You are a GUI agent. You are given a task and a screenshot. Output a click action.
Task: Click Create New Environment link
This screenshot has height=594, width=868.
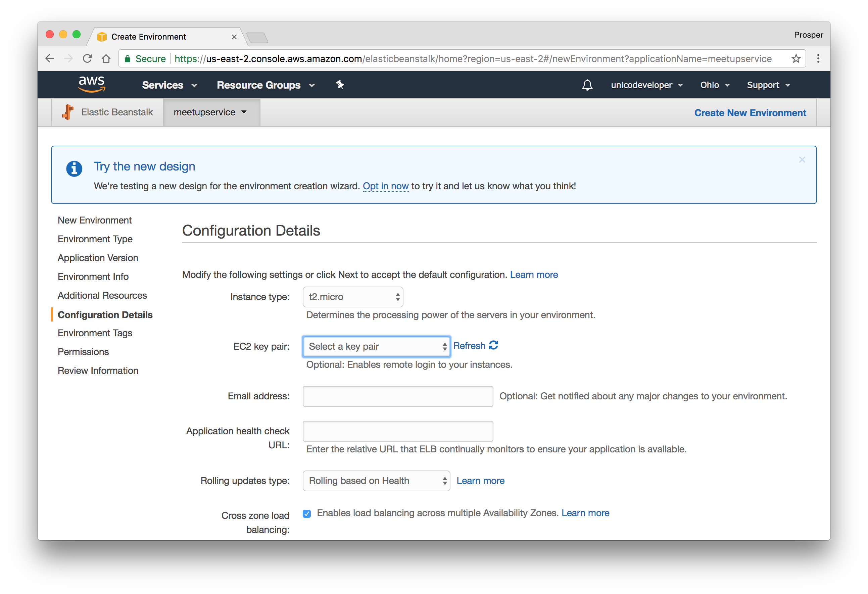point(750,113)
